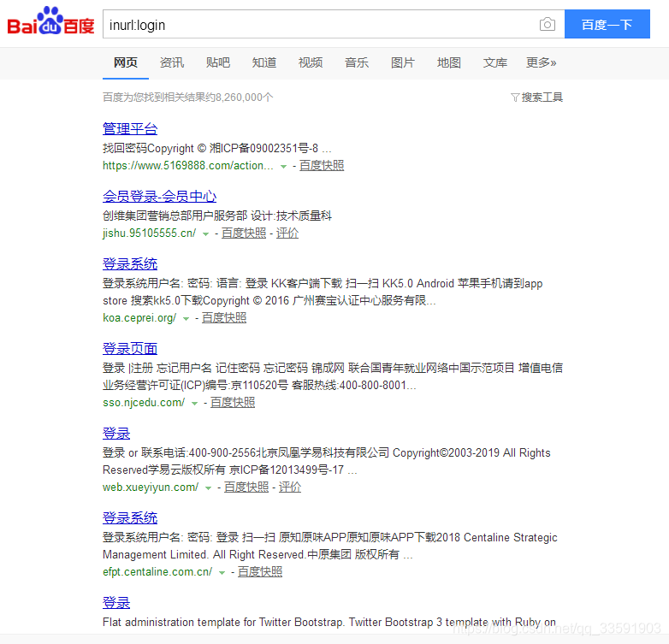Open 百度快照 for efpt.centaline.com.cn result
Screen dimensions: 669x644
click(x=260, y=572)
